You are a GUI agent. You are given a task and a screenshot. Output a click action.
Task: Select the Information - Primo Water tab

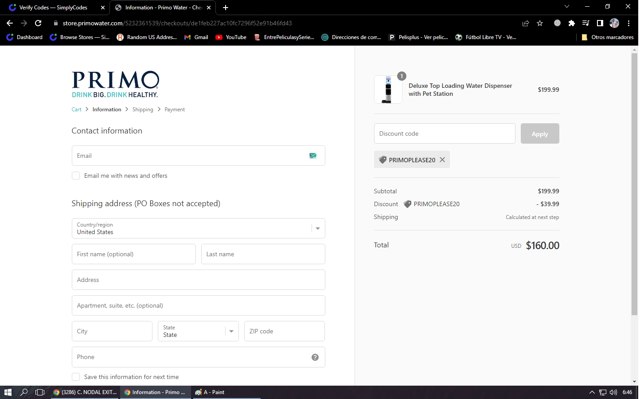(x=162, y=7)
